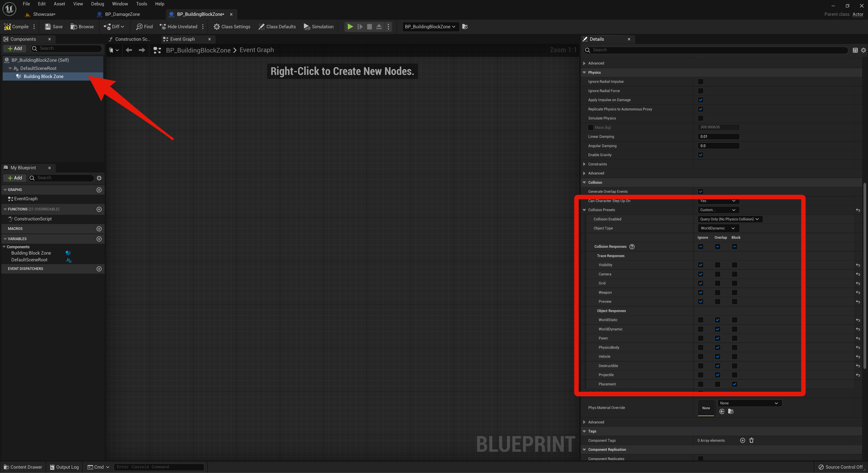This screenshot has width=868, height=473.
Task: Set the Pawn response to Block
Action: (x=734, y=338)
